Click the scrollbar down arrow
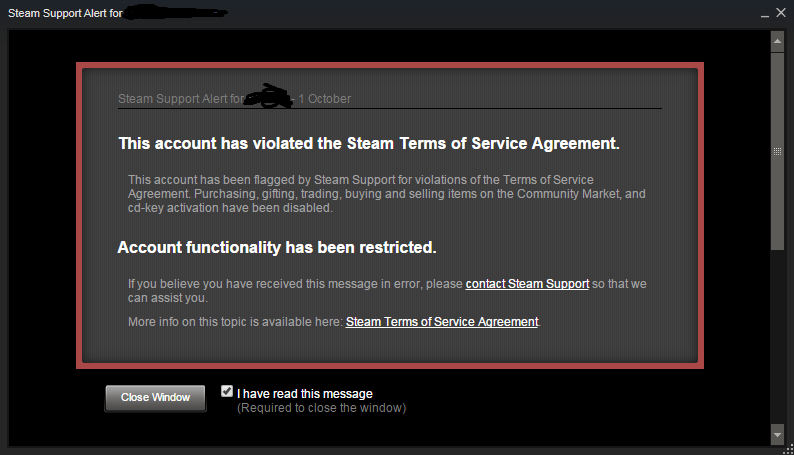This screenshot has height=455, width=794. click(777, 434)
